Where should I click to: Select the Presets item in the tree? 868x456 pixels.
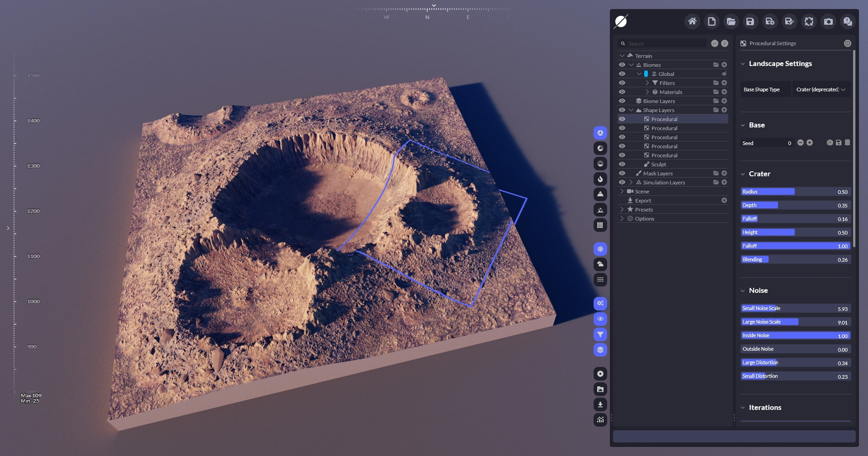[644, 210]
